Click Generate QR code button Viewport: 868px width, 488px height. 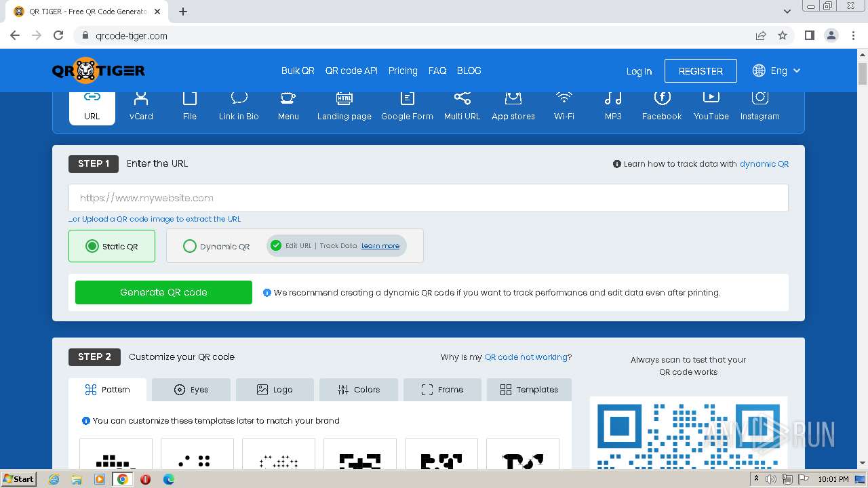[x=163, y=292]
